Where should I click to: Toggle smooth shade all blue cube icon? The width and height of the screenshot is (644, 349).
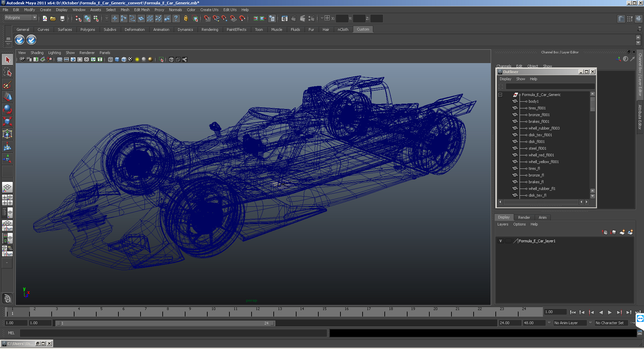pos(117,59)
